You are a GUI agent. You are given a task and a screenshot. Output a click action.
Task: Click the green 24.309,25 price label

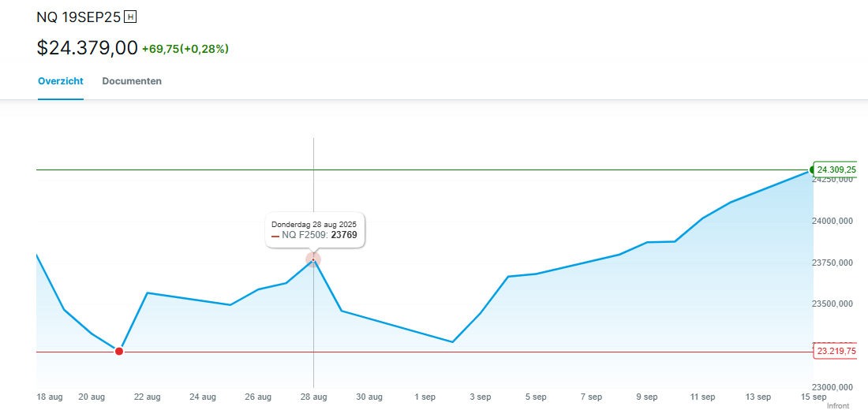pyautogui.click(x=836, y=170)
